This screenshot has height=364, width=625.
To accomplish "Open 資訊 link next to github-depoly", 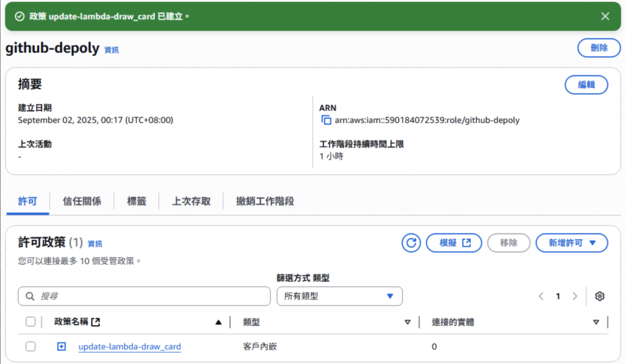I will [111, 50].
